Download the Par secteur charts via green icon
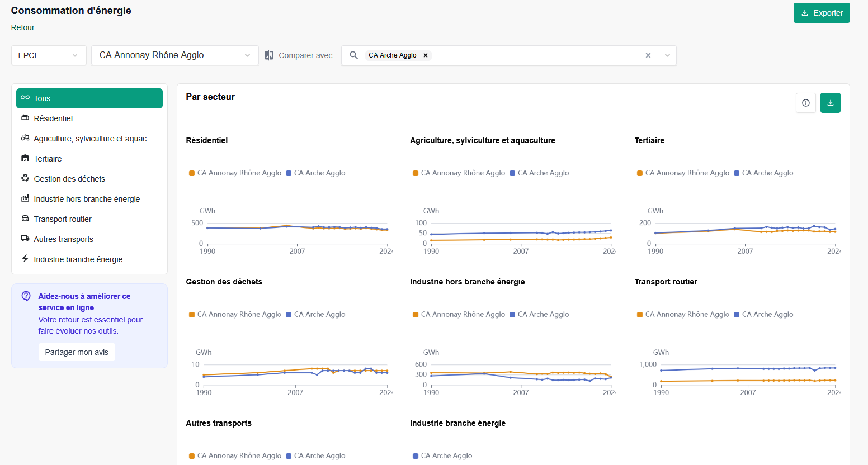 click(830, 103)
